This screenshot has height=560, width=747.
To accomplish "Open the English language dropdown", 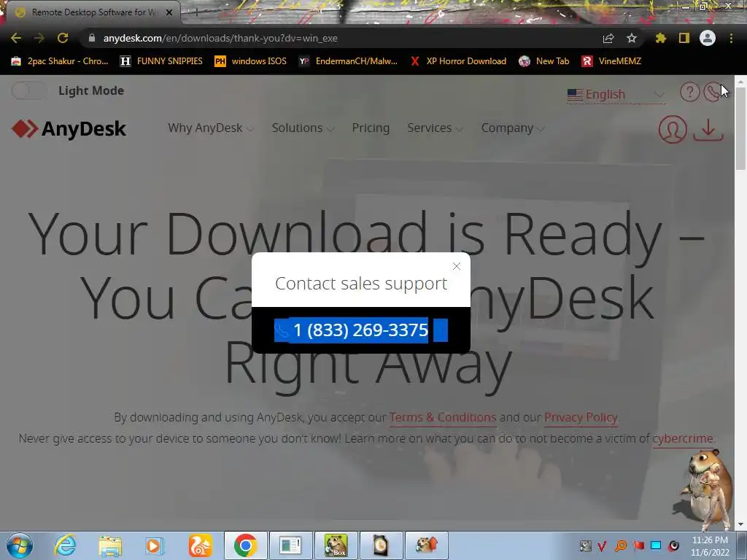I will click(x=616, y=94).
